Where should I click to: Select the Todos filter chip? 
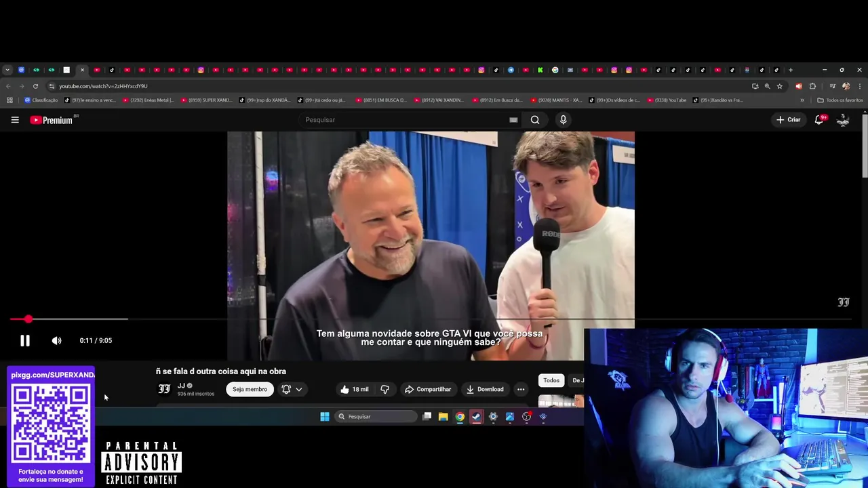[551, 380]
